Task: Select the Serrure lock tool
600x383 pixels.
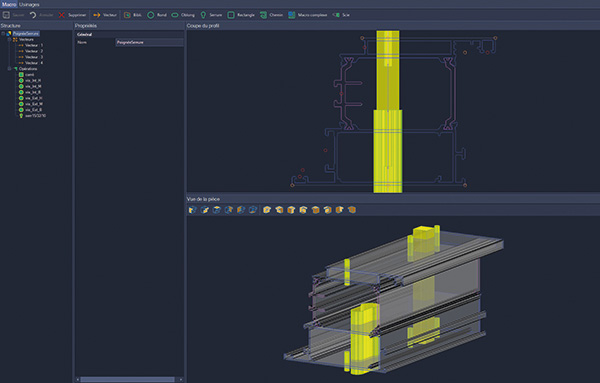Action: [211, 15]
